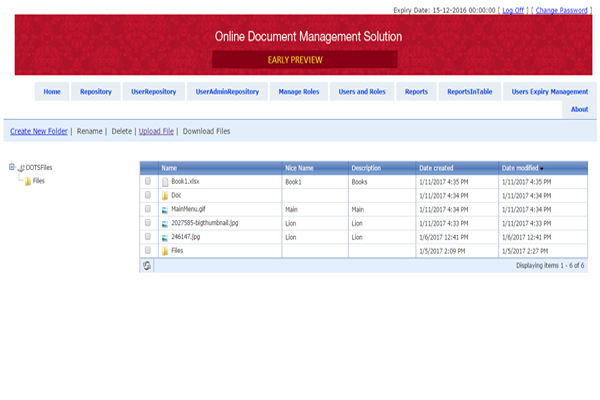Screen dimensions: 600x400
Task: Click the Upload File link
Action: click(x=156, y=131)
